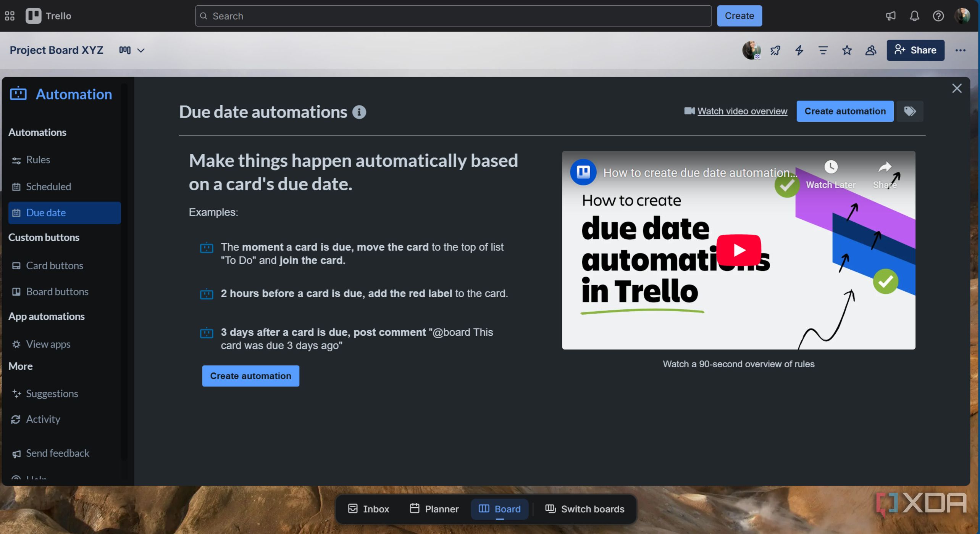Open the announcements megaphone icon in the header
Screen dimensions: 980x534
890,16
